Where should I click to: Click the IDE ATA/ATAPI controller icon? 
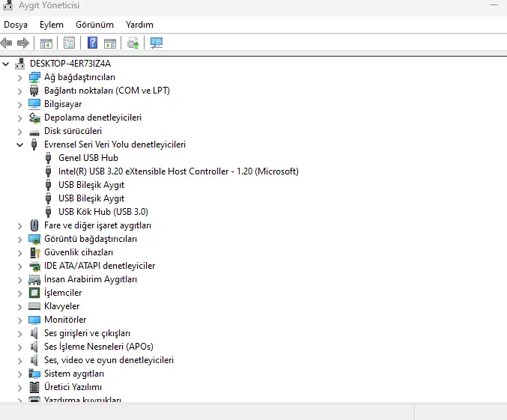[34, 266]
